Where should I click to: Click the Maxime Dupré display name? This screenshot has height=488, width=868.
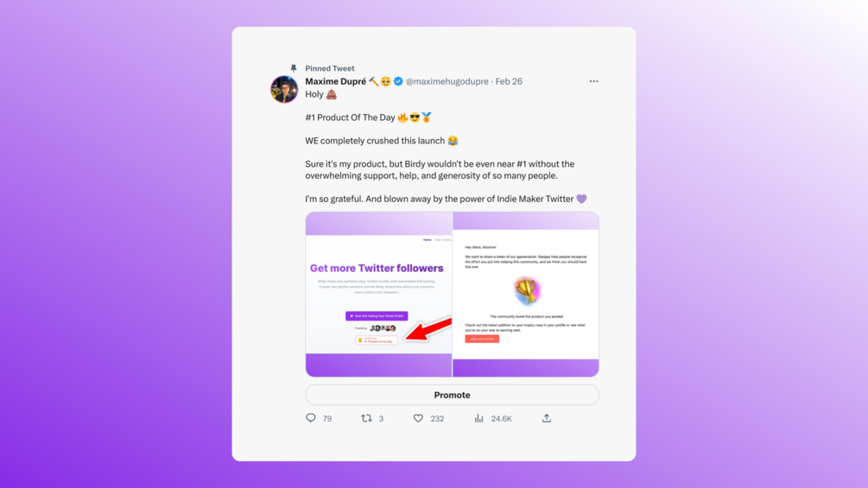tap(335, 81)
